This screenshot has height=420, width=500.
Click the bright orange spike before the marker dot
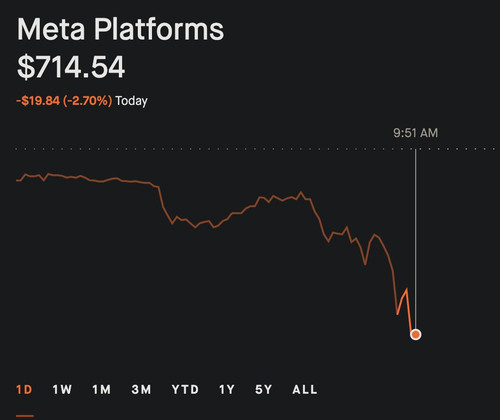click(407, 289)
